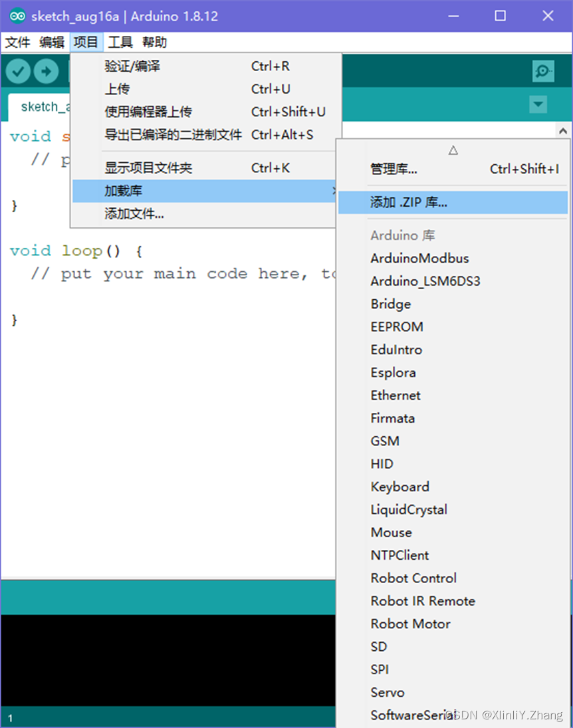The height and width of the screenshot is (728, 573).
Task: Click the 'put your main code here' comment
Action: coord(184,274)
